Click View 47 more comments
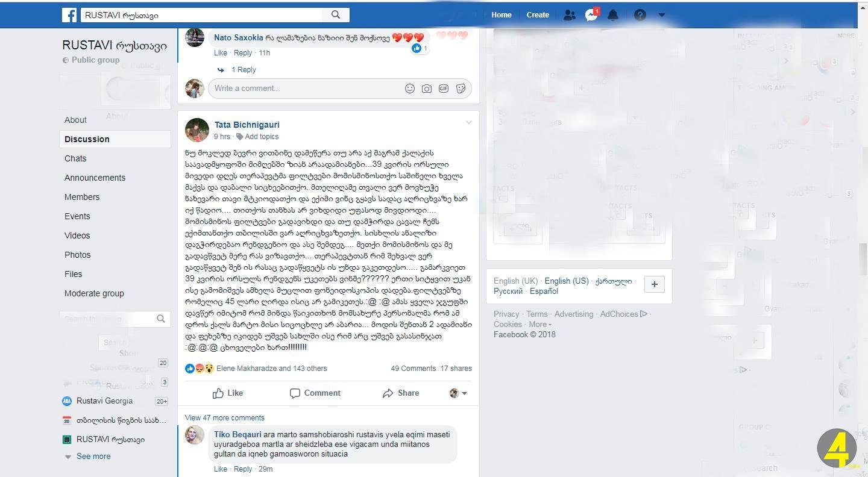Image resolution: width=868 pixels, height=477 pixels. [225, 418]
